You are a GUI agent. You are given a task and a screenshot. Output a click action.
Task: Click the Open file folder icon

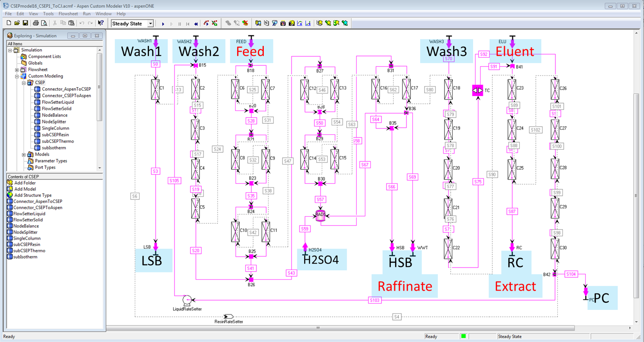click(17, 23)
